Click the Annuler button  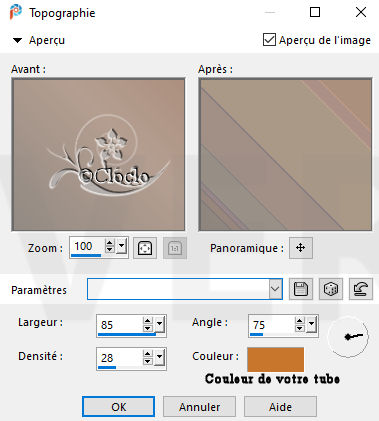199,407
